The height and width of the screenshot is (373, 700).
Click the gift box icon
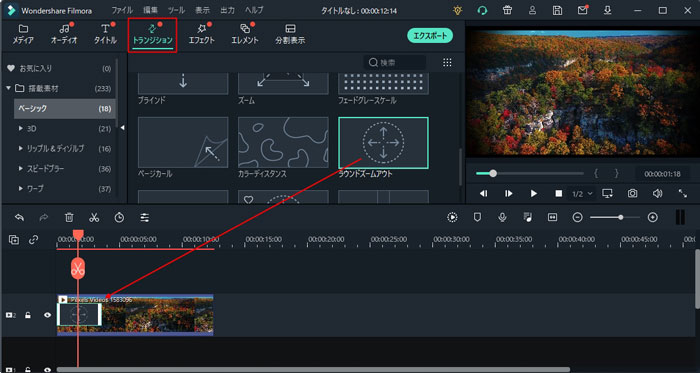coord(507,10)
